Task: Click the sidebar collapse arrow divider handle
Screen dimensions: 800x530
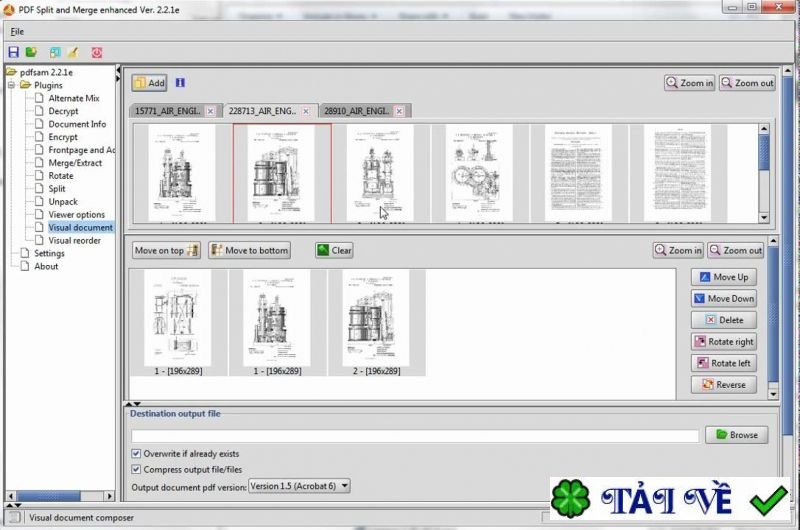Action: click(x=118, y=73)
